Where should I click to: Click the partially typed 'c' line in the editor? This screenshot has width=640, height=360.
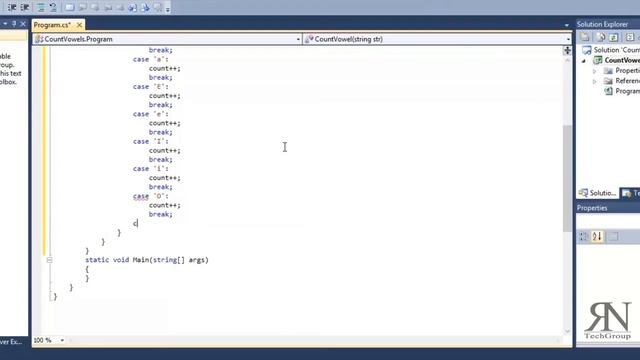(135, 223)
